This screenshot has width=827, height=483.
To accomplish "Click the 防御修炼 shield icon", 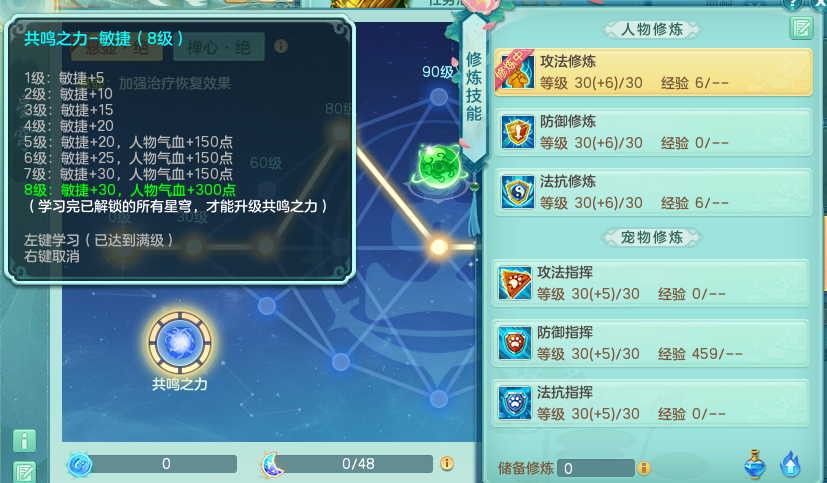I will (517, 132).
